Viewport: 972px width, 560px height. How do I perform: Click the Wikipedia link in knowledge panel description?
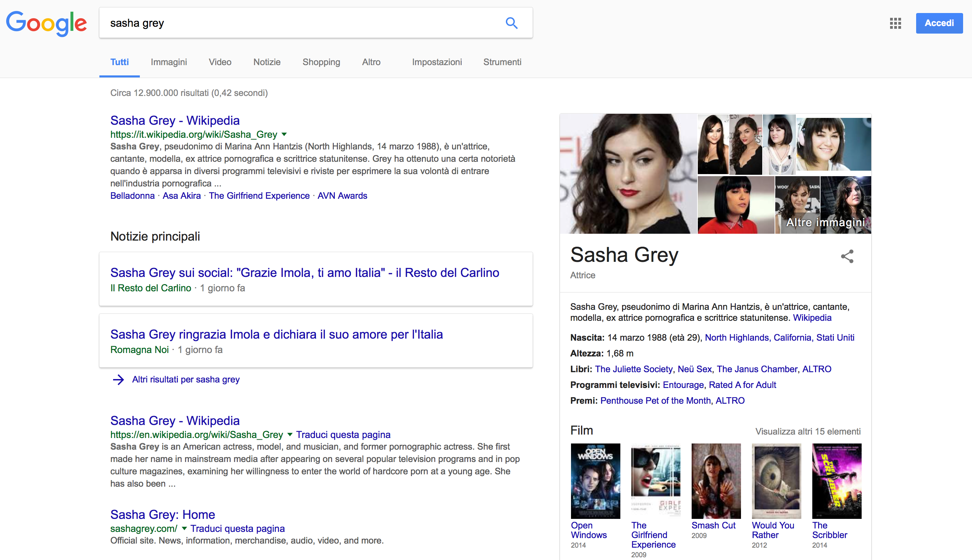(x=812, y=318)
